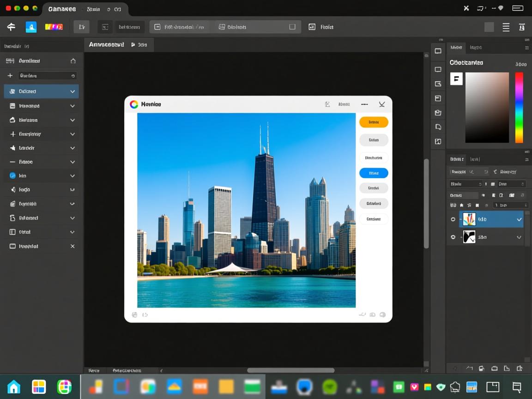The width and height of the screenshot is (532, 399).
Task: Click the blue pill button in the dialog
Action: point(374,173)
